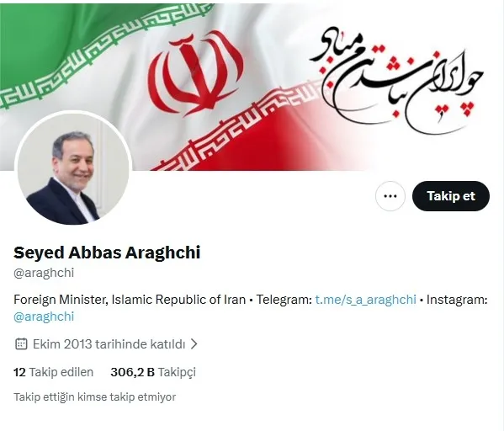Click the Takip ettiğin kimse takip etmiyor text

94,396
